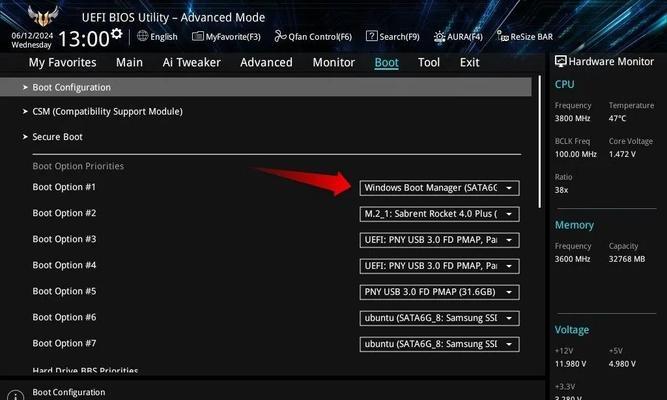Switch to the My Favorites tab
667x400 pixels.
click(x=63, y=63)
